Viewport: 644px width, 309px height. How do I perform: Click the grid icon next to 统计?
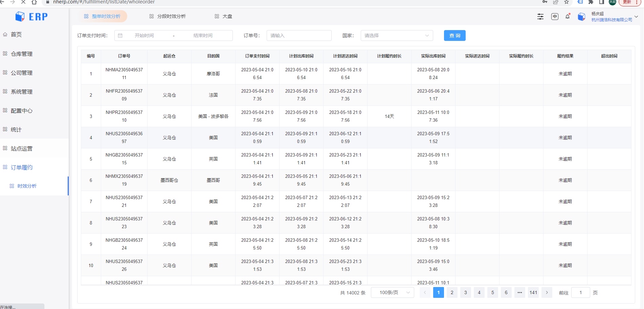5,129
